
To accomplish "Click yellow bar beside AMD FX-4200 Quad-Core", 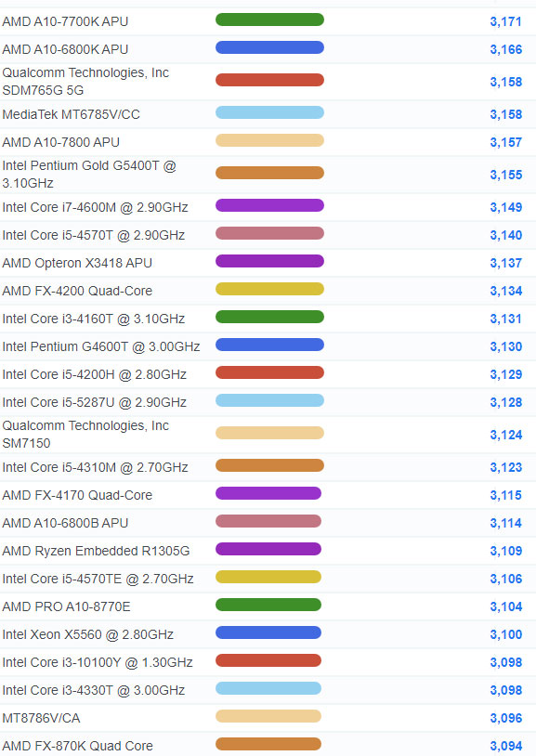I will 269,289.
